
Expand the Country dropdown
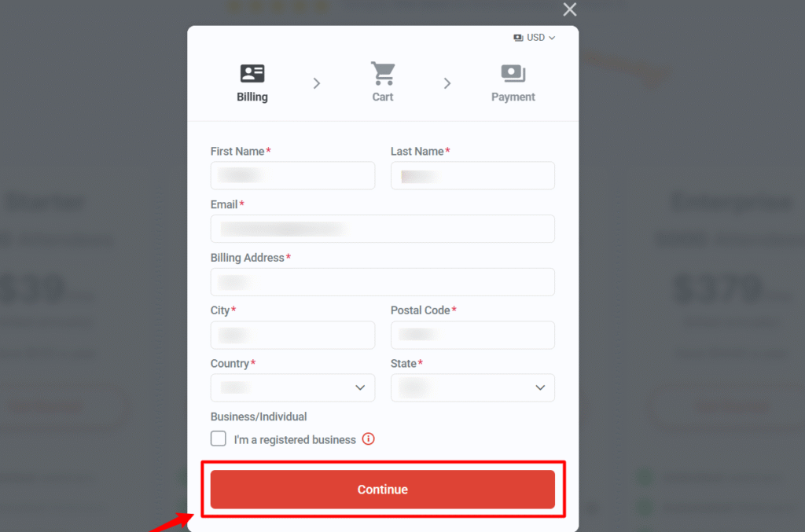tap(292, 388)
